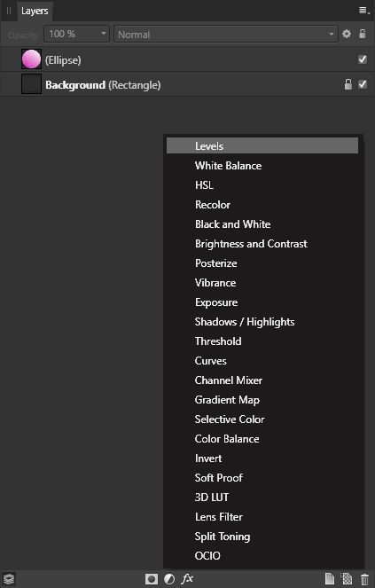This screenshot has width=375, height=588.
Task: Choose Curves adjustment
Action: click(262, 360)
